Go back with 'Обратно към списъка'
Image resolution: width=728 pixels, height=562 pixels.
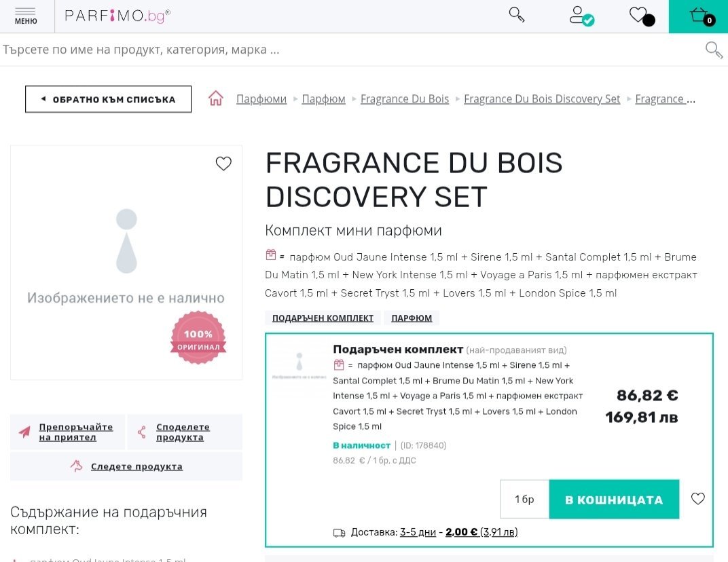coord(108,99)
